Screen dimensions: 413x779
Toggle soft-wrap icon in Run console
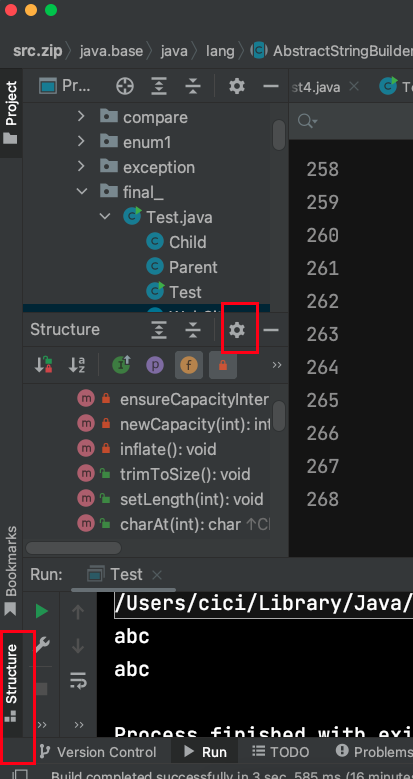(78, 679)
